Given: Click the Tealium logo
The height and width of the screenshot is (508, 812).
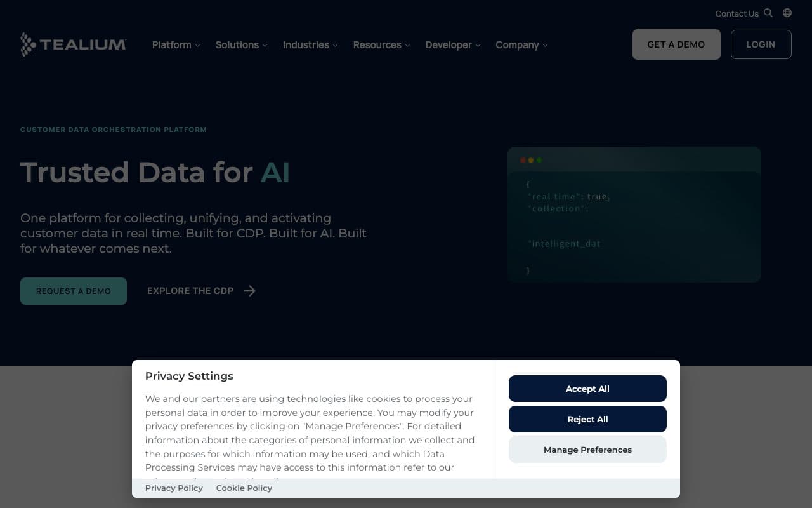Looking at the screenshot, I should tap(73, 44).
